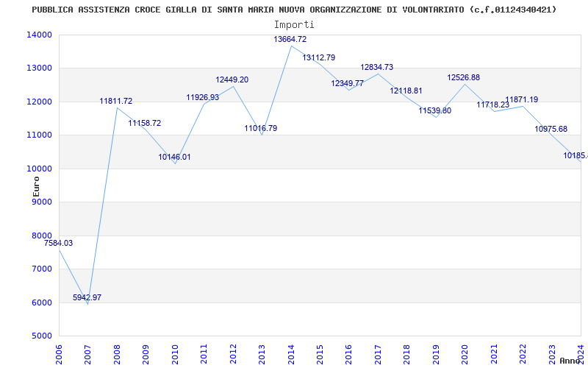Click data label 13112.79

click(x=319, y=57)
